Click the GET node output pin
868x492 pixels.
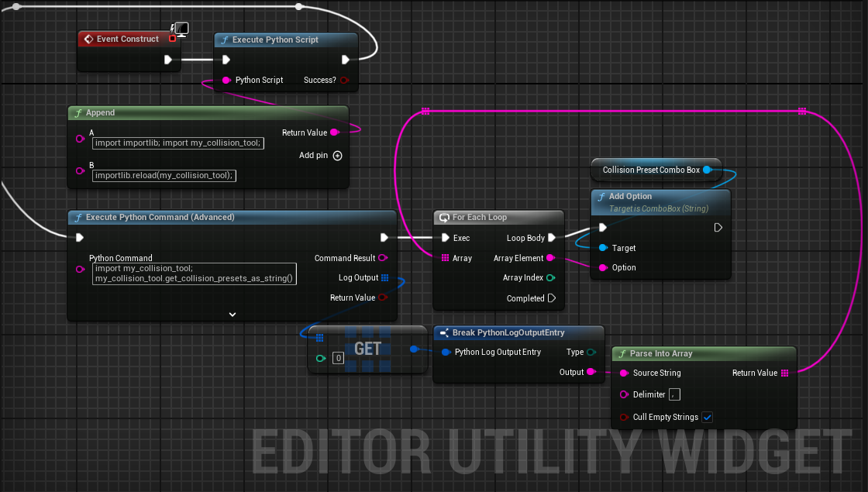point(414,349)
